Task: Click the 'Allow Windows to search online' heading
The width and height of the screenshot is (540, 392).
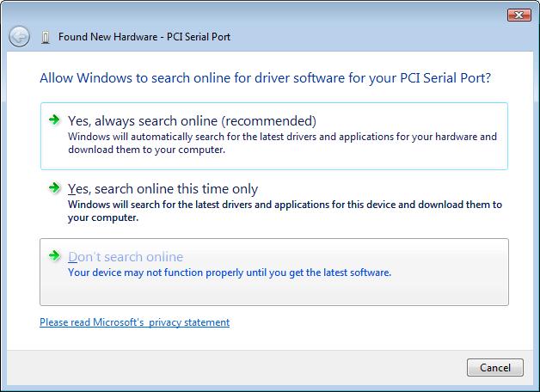Action: click(x=265, y=78)
